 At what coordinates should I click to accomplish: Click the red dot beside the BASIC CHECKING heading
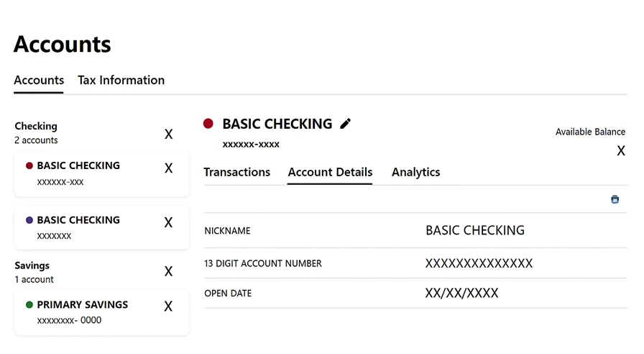(208, 124)
